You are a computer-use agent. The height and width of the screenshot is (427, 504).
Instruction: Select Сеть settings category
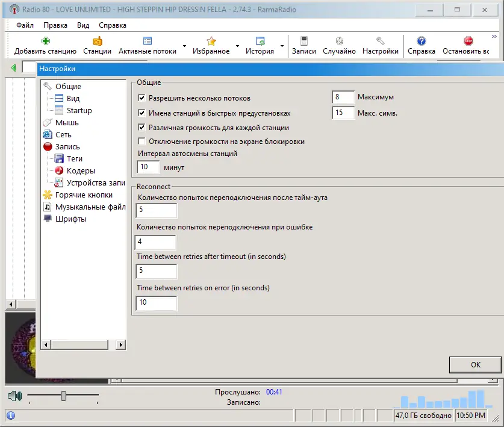63,134
